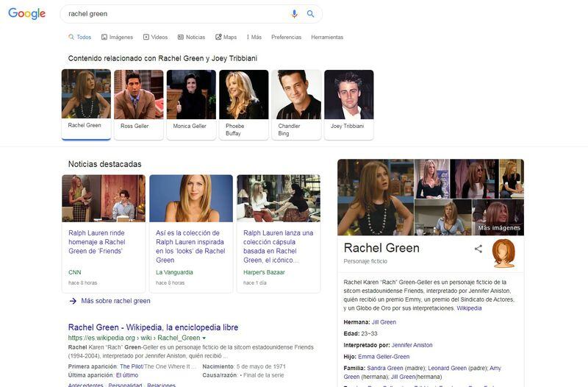Open La Vanguardia article about Ralph Lauren colección

pos(190,246)
